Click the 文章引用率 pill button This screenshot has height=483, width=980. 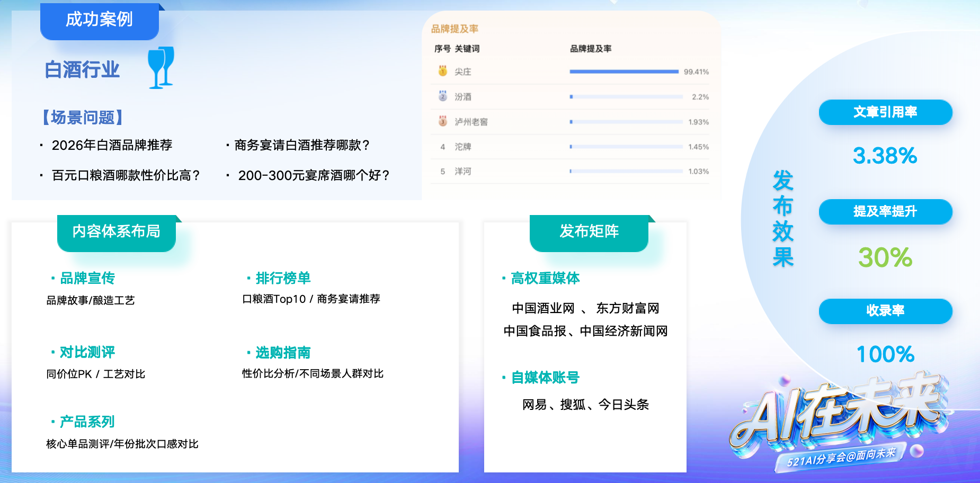pos(885,112)
